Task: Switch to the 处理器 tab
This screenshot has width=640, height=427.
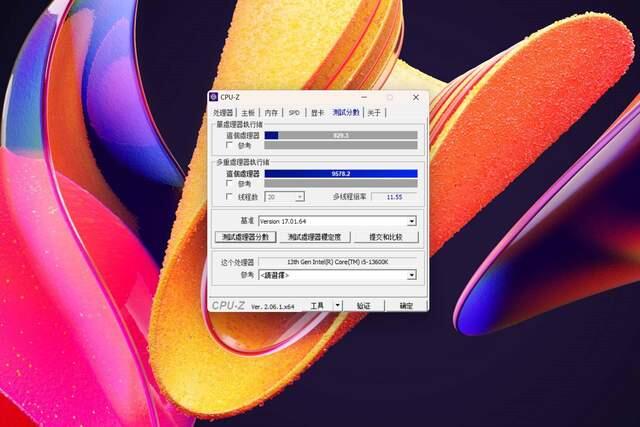Action: [x=223, y=113]
